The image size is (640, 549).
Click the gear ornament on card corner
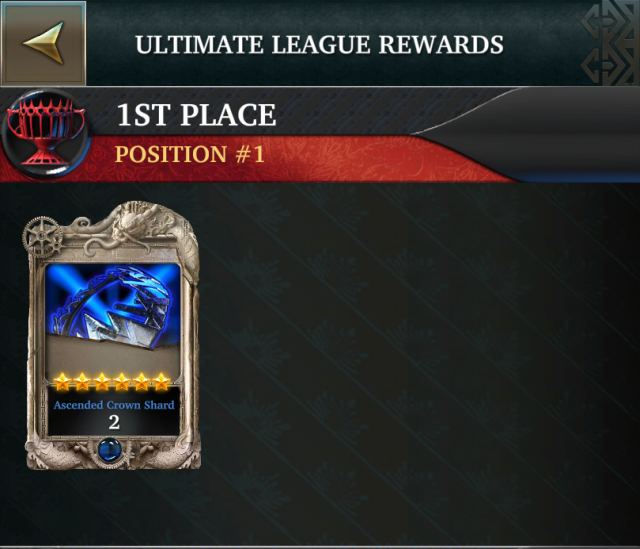pyautogui.click(x=42, y=237)
